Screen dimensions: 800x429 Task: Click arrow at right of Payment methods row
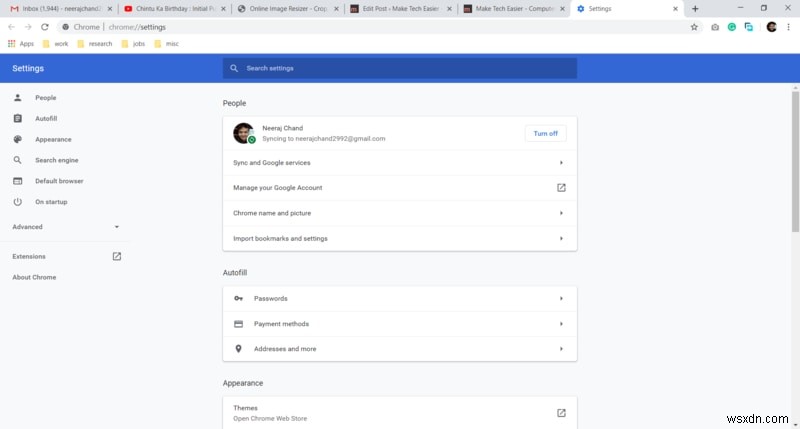click(561, 324)
